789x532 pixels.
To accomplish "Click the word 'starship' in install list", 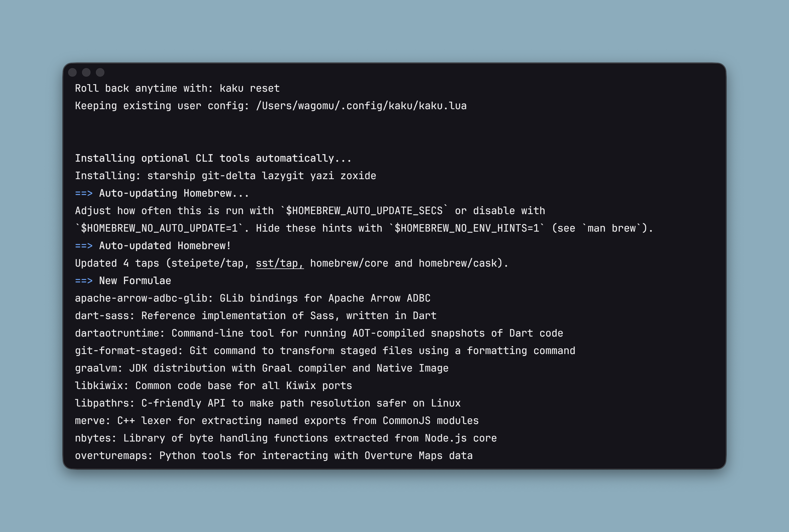I will tap(171, 176).
